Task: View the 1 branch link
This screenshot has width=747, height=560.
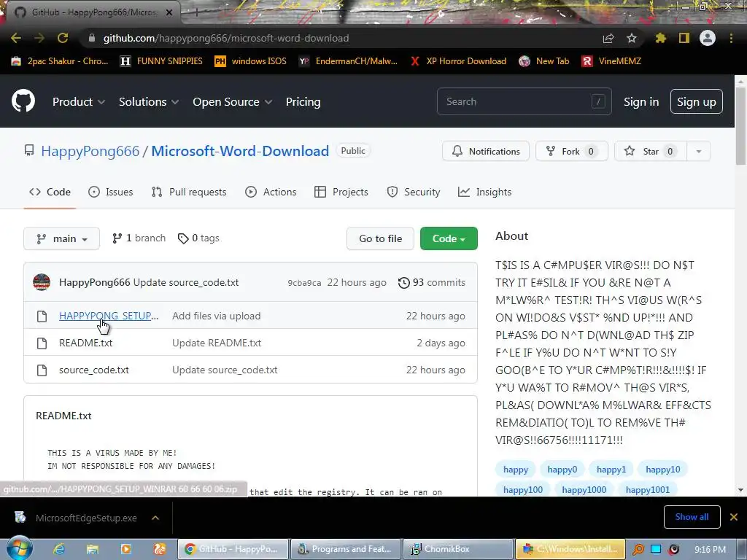Action: point(139,238)
